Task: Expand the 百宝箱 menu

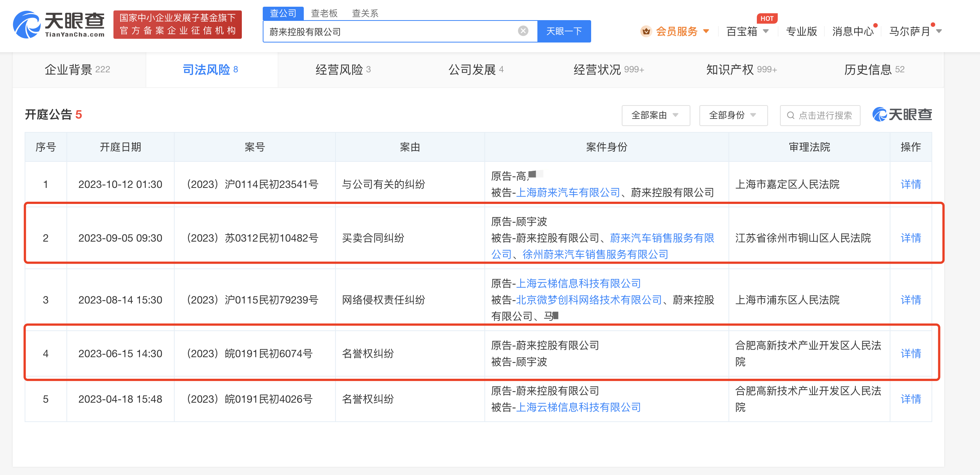Action: [747, 31]
